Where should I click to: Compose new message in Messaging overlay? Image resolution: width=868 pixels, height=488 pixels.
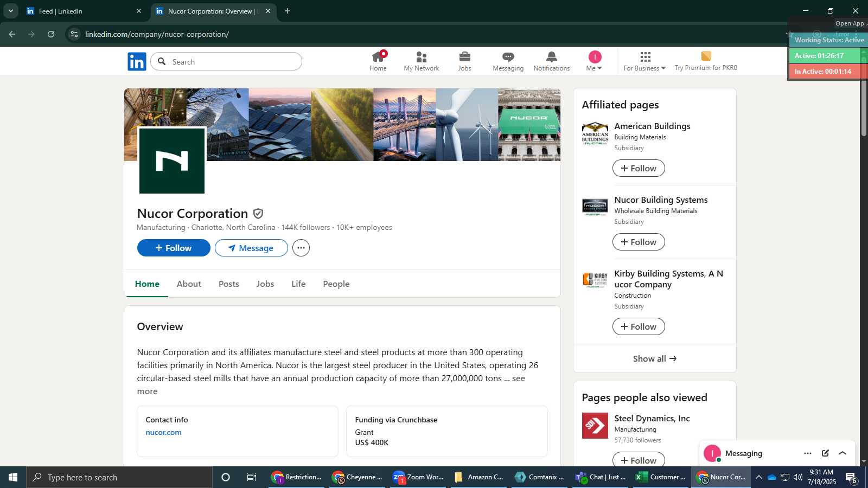pos(825,453)
